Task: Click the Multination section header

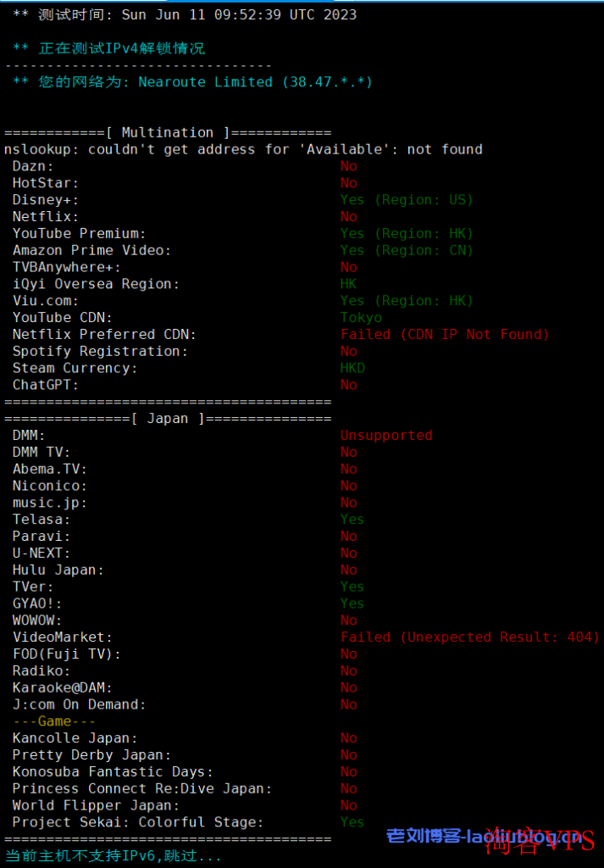Action: click(x=168, y=133)
